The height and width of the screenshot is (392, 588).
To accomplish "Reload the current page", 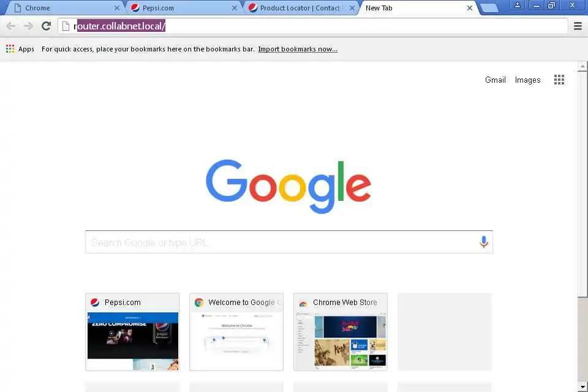I will click(46, 26).
